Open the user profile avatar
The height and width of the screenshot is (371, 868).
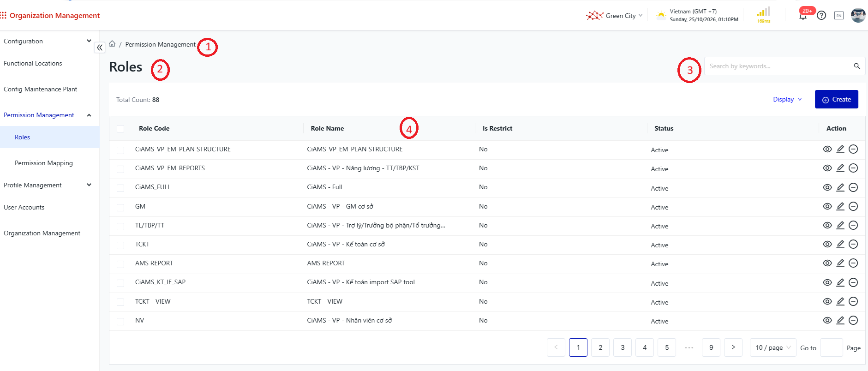click(858, 15)
